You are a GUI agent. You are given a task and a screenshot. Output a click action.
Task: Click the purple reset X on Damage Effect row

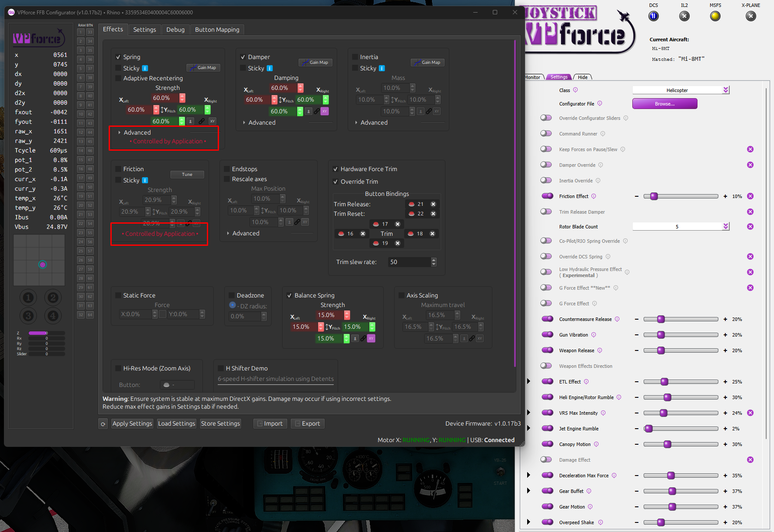750,460
